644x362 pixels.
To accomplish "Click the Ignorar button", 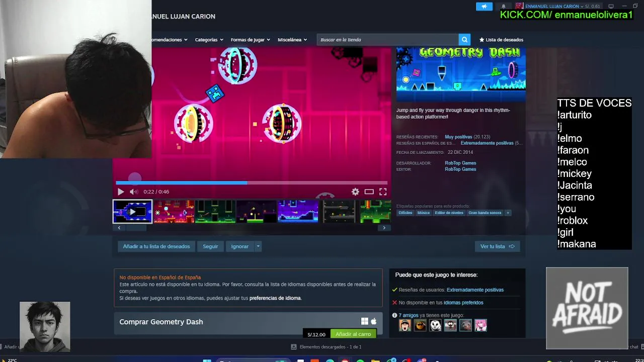I will pyautogui.click(x=239, y=246).
